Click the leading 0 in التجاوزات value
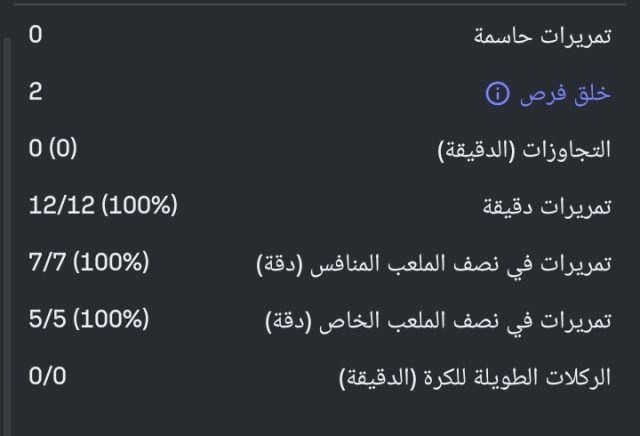This screenshot has width=640, height=436. pos(35,150)
